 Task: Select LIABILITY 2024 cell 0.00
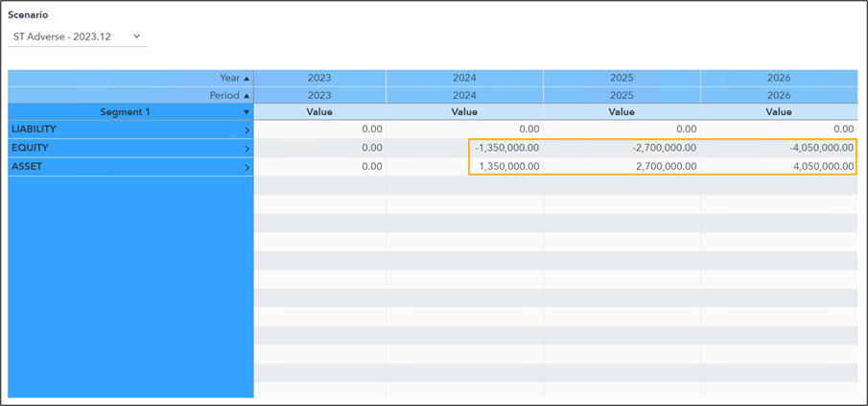[464, 129]
